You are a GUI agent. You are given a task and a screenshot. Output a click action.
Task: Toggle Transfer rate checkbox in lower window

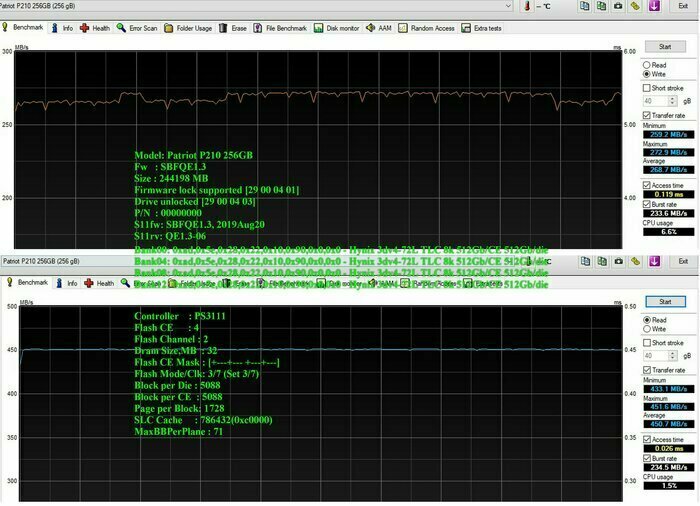pyautogui.click(x=646, y=370)
